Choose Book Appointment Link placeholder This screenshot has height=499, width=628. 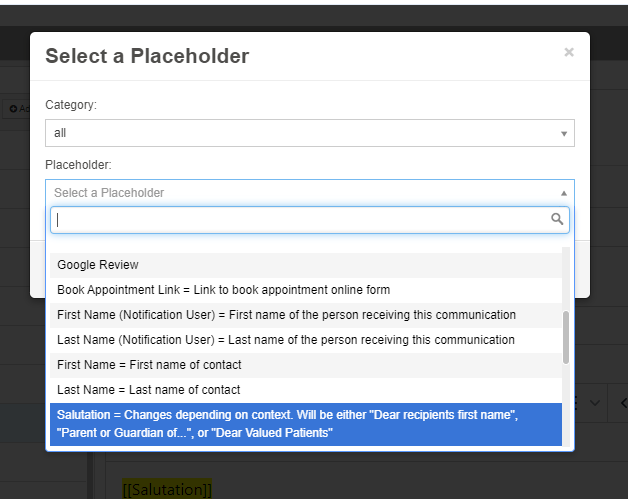click(306, 290)
